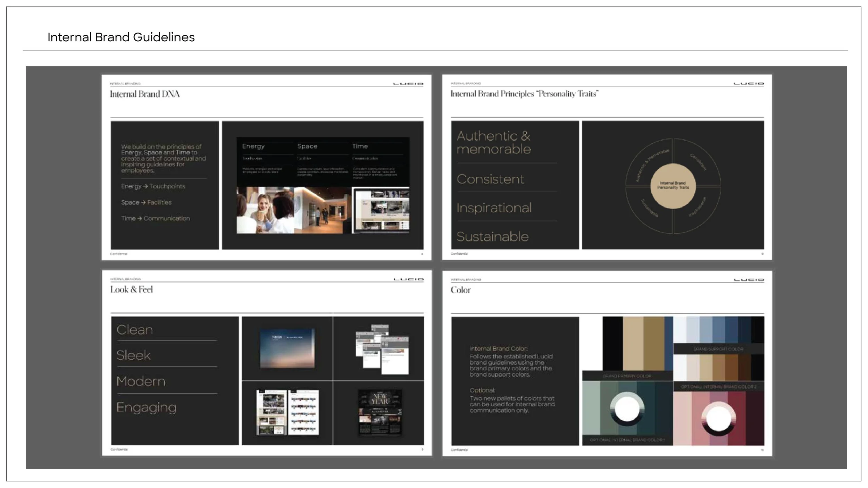Click the blue gradient presentation cover thumbnail
This screenshot has height=488, width=868.
(287, 348)
